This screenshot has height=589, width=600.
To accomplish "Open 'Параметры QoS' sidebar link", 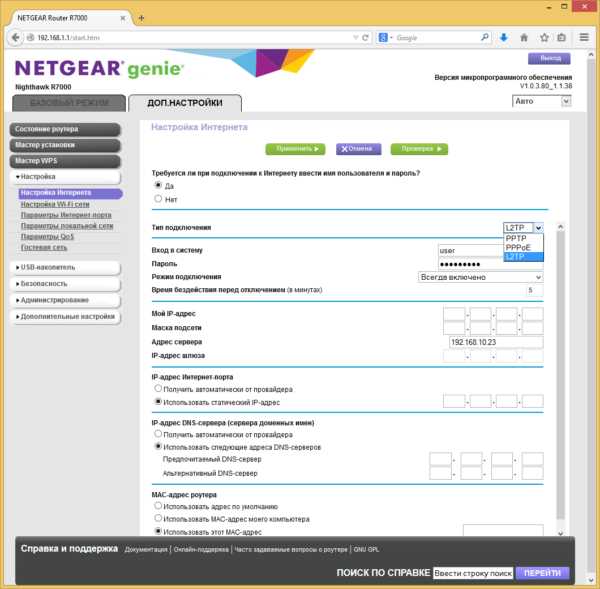I will tap(47, 237).
